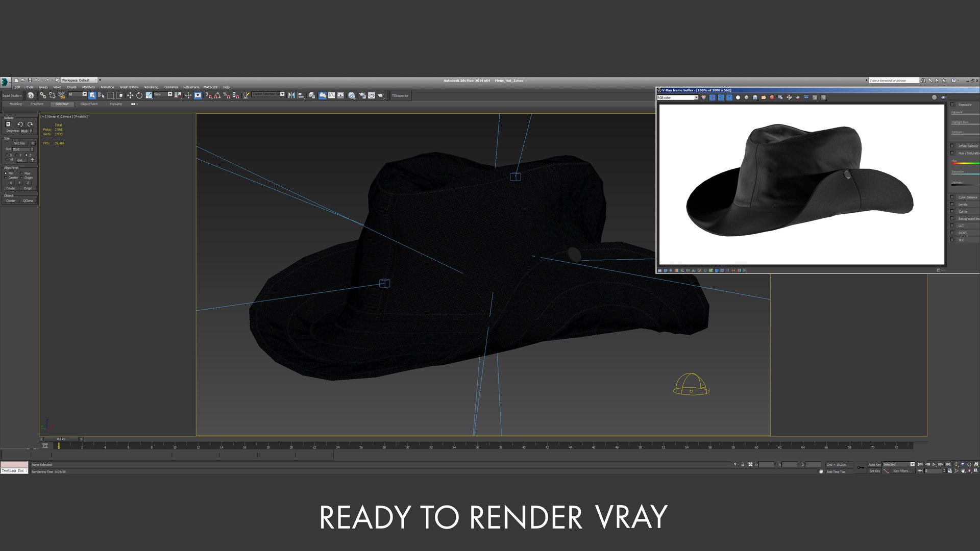The width and height of the screenshot is (980, 551).
Task: Adjust the Hue rainbow slider
Action: coord(965,163)
